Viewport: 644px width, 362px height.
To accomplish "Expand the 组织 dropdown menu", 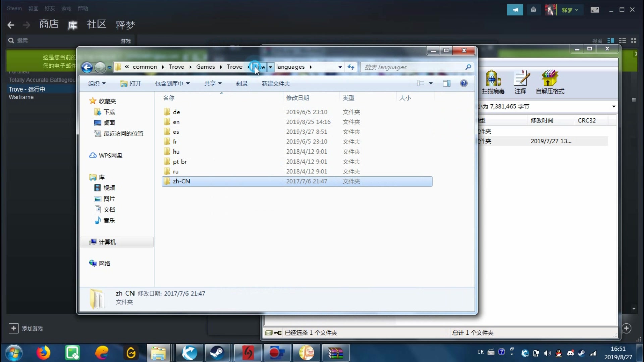I will point(97,83).
